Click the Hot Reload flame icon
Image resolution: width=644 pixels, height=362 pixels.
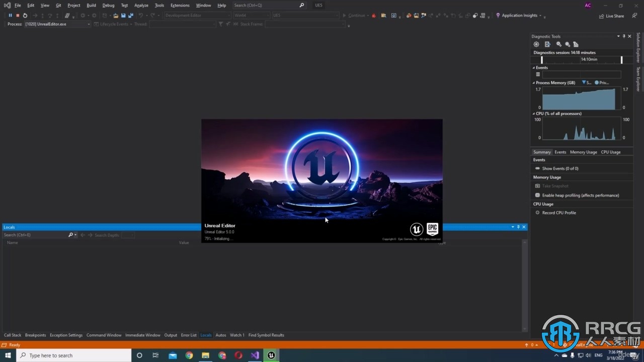(x=374, y=16)
